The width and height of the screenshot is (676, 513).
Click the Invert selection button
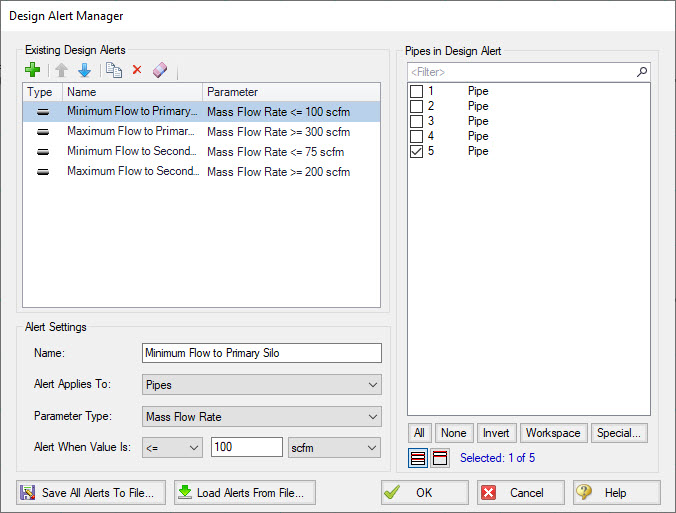tap(496, 433)
